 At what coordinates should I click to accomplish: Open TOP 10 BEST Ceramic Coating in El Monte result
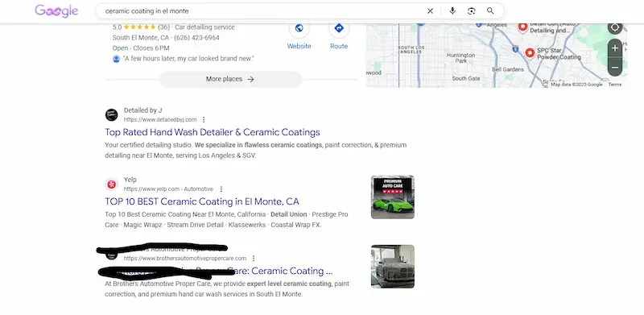click(x=202, y=201)
